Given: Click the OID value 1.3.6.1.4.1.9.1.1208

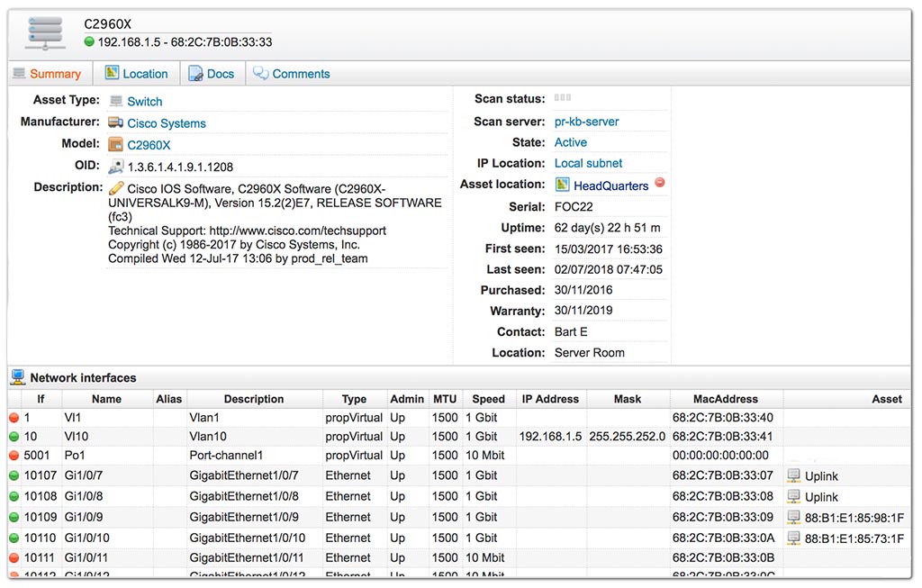Looking at the screenshot, I should [x=180, y=167].
